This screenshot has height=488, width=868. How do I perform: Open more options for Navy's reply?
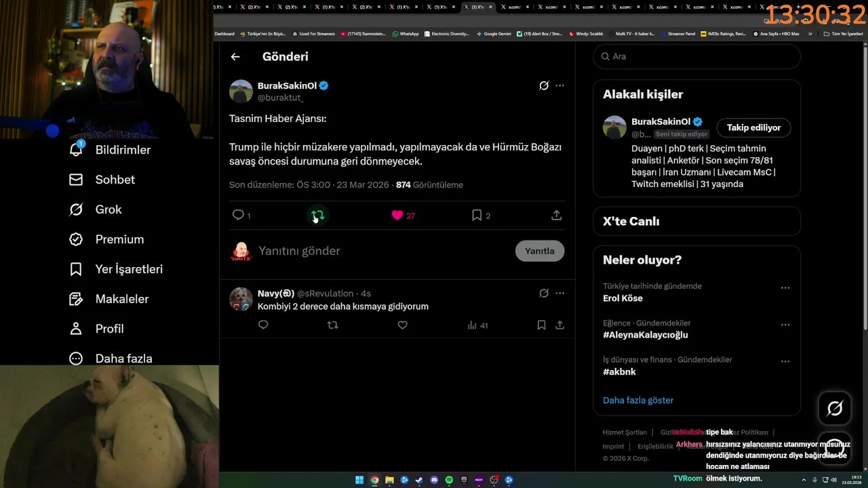point(559,293)
